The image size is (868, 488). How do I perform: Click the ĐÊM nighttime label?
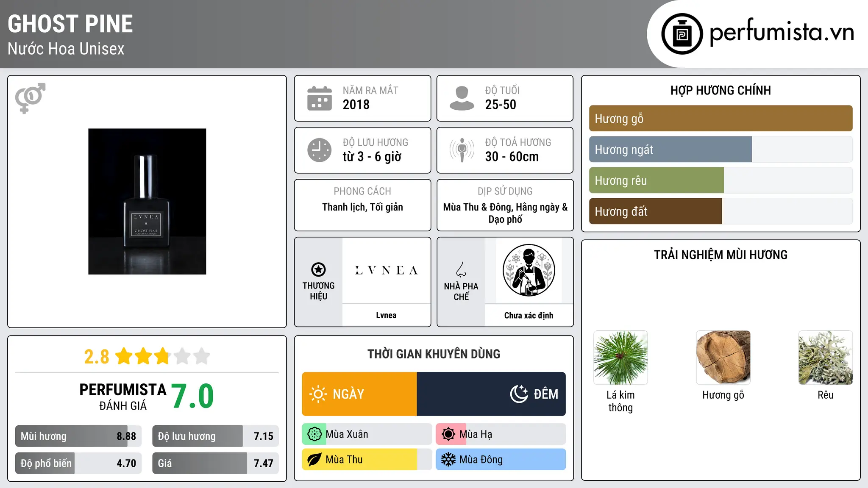[546, 394]
